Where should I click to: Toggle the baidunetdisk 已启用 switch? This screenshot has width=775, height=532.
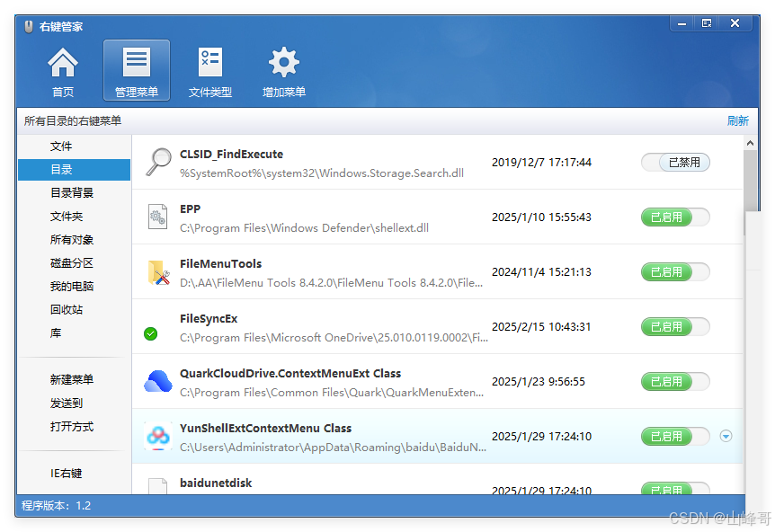pos(675,489)
